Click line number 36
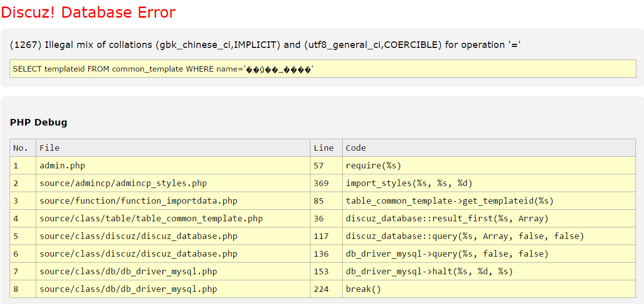This screenshot has height=304, width=644. 326,218
